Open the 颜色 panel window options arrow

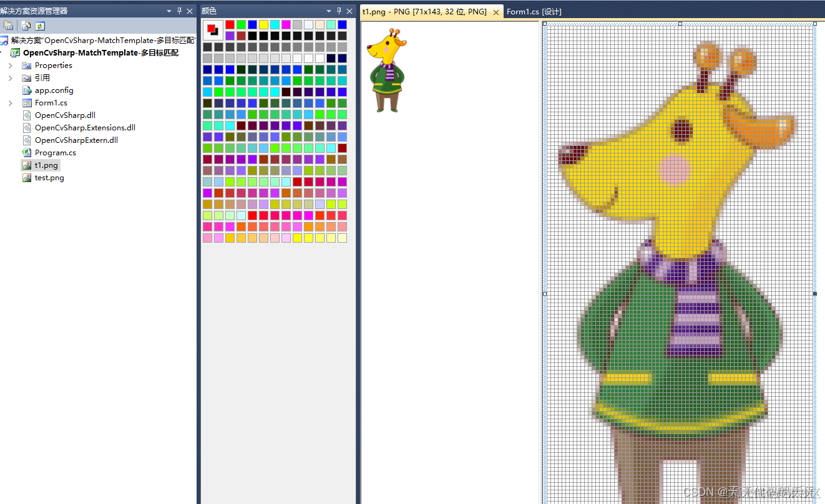coord(329,11)
